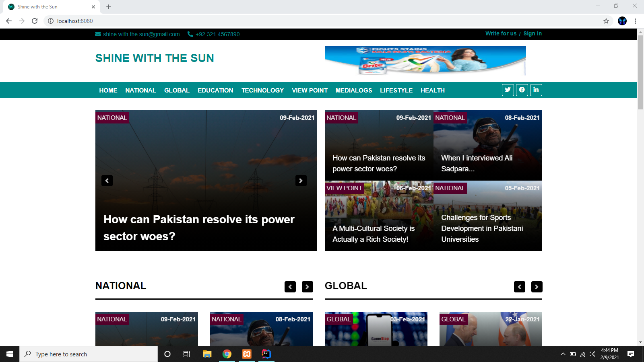
Task: Show next articles in the GLOBAL section
Action: coord(537,287)
